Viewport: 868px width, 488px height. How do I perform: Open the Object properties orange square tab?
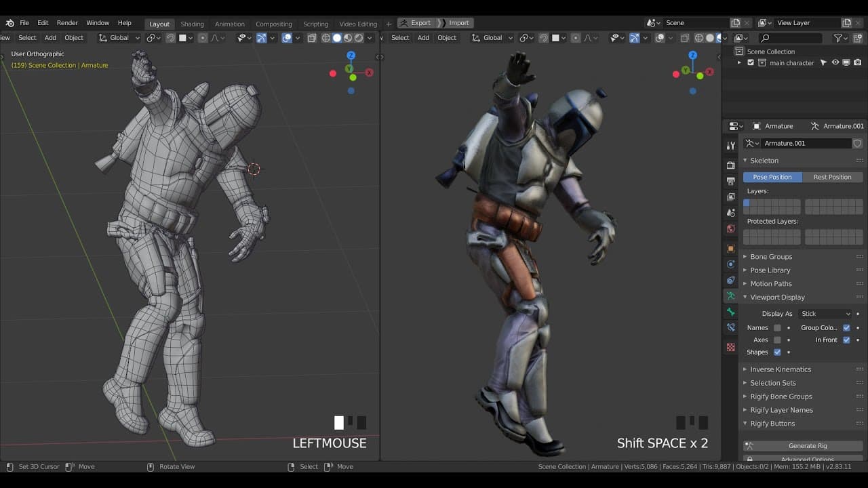click(730, 249)
